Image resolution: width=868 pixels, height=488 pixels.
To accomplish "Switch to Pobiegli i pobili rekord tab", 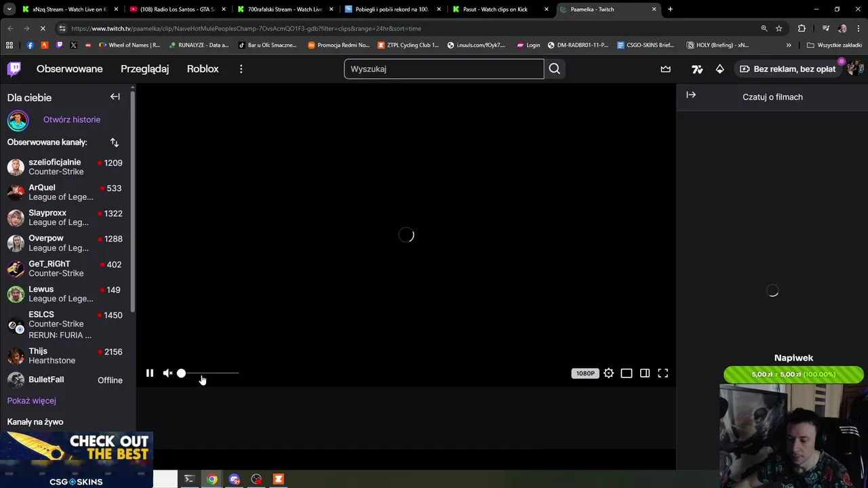I will pyautogui.click(x=393, y=9).
